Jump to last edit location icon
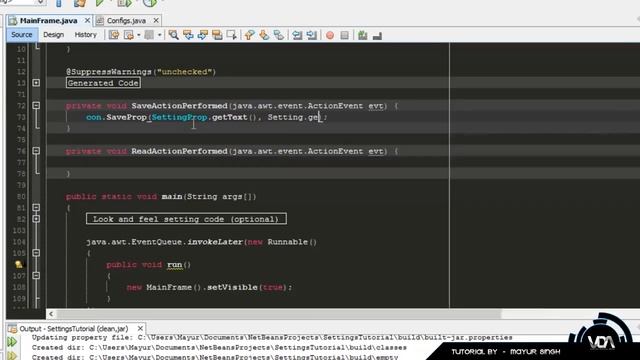640x360 pixels. pyautogui.click(x=114, y=35)
